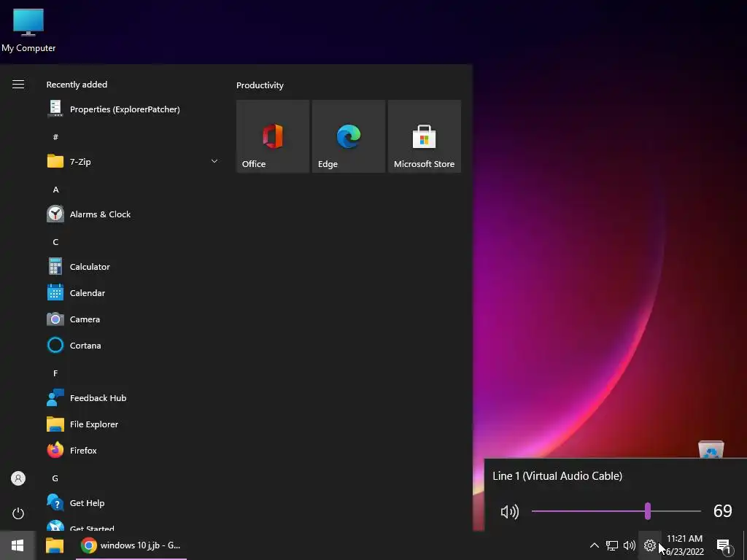Screen dimensions: 747x560
Task: Launch Cortana from the app list
Action: pyautogui.click(x=133, y=345)
